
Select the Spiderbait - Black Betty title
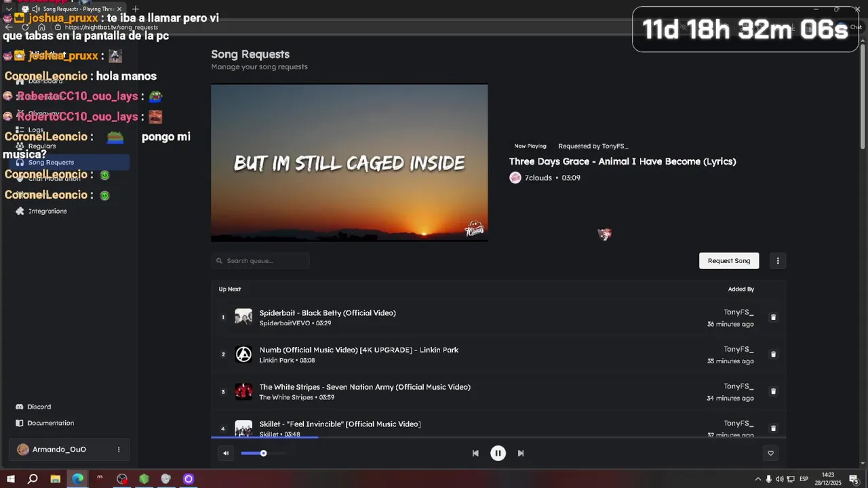pyautogui.click(x=328, y=313)
